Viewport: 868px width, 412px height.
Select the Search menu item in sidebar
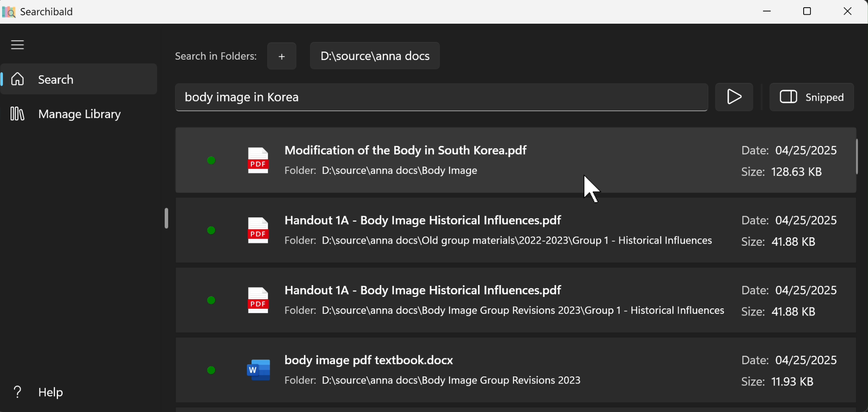(79, 79)
